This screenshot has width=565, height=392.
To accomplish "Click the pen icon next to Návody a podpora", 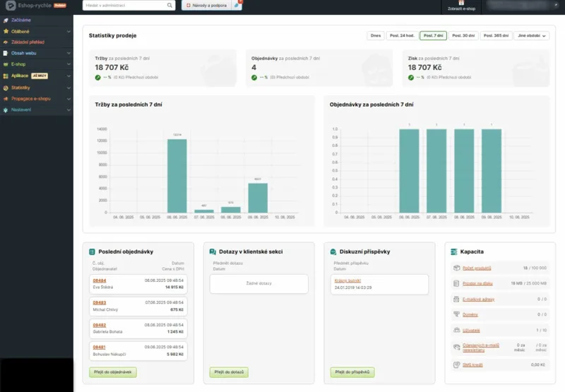I will click(237, 6).
